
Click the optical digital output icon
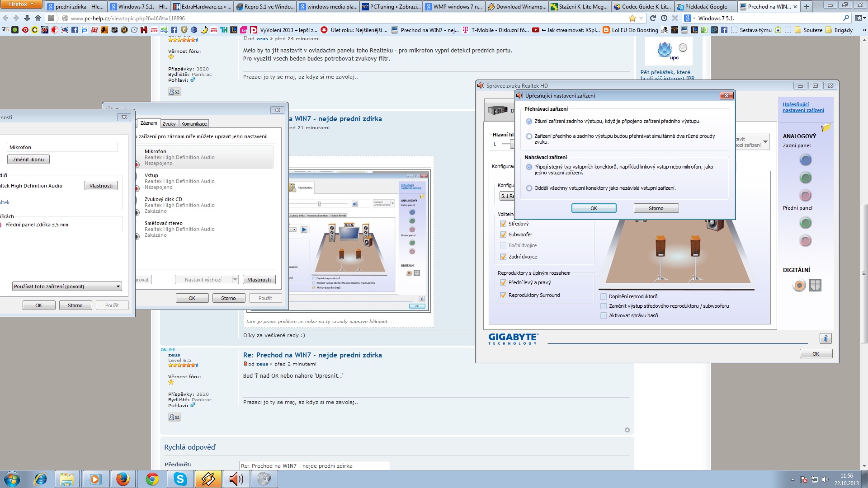coord(815,285)
